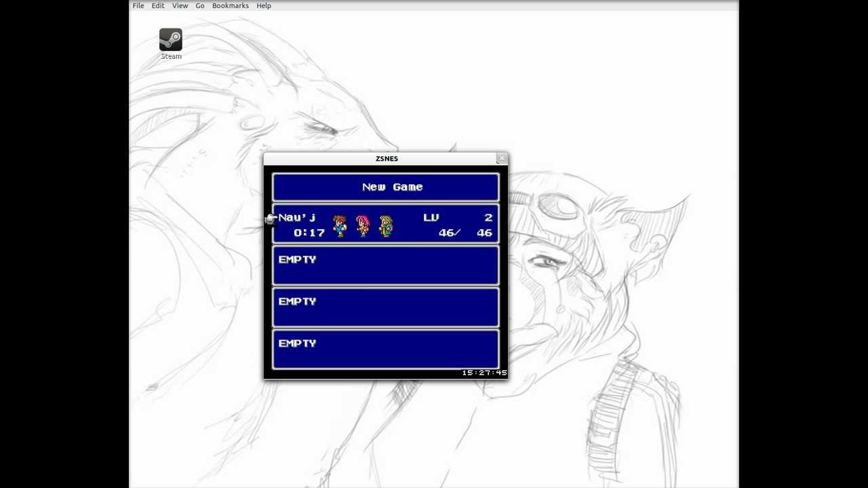This screenshot has height=488, width=868.
Task: Open the Edit menu
Action: [x=158, y=5]
